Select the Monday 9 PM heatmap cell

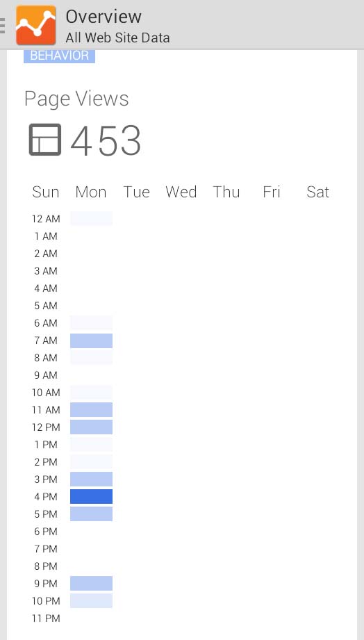click(x=92, y=584)
